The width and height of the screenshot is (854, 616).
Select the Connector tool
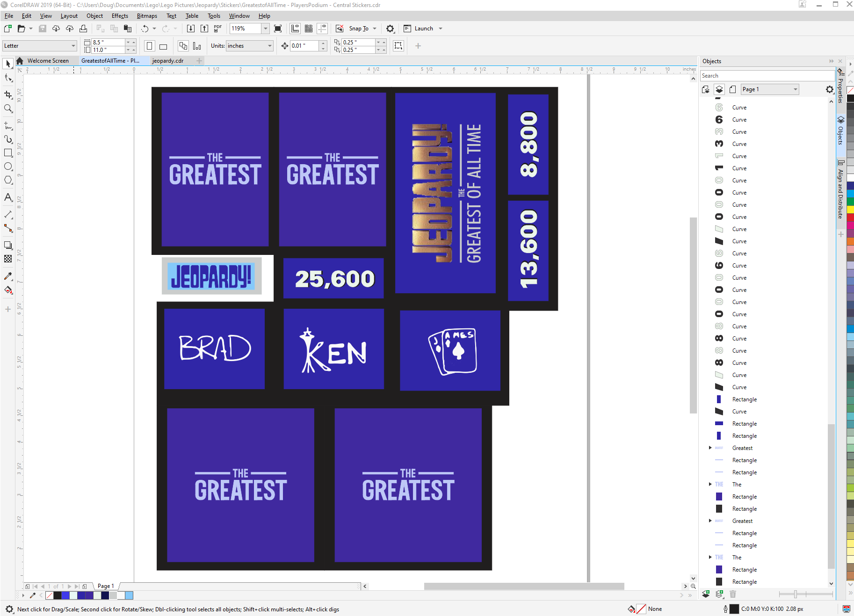8,228
